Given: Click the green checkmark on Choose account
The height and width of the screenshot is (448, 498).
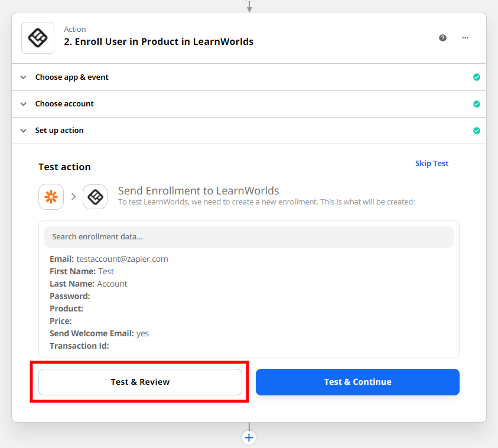Looking at the screenshot, I should [477, 103].
